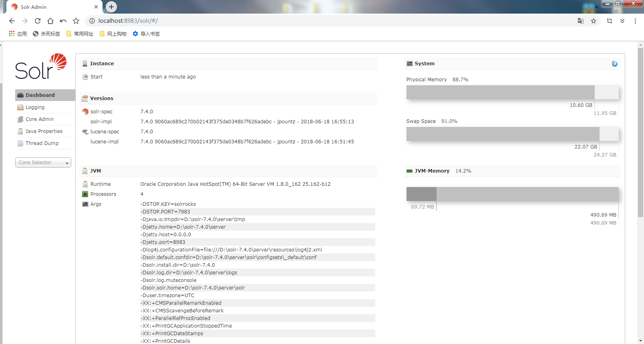Click the -DSTOP.PORT=7983 argument row

pos(258,212)
